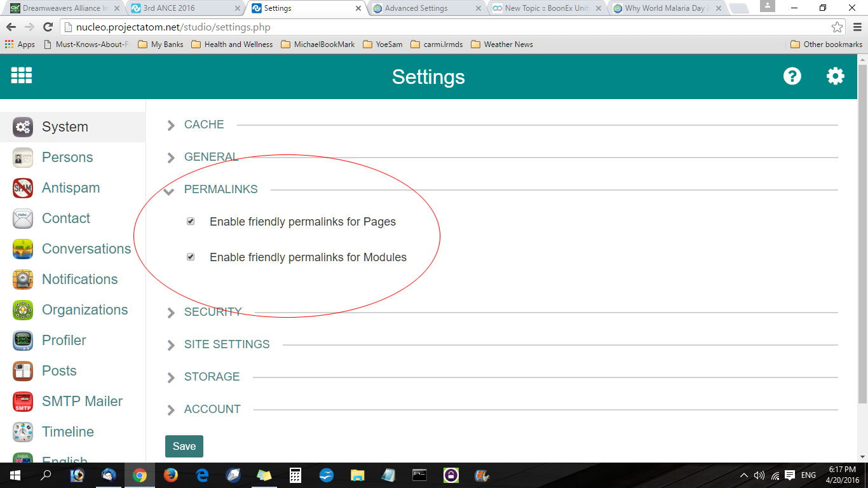This screenshot has height=488, width=868.
Task: Click the page vertical scrollbar
Action: click(862, 235)
